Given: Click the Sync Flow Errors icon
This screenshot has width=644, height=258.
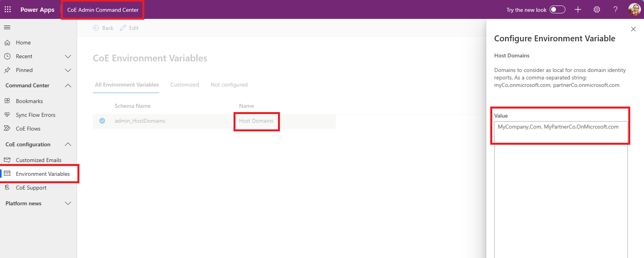Looking at the screenshot, I should [7, 115].
